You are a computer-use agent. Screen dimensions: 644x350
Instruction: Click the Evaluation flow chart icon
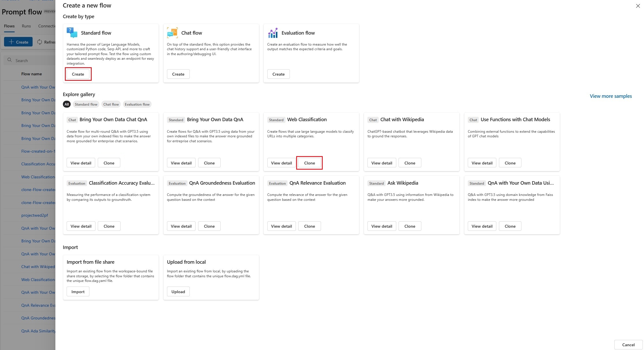pos(273,33)
